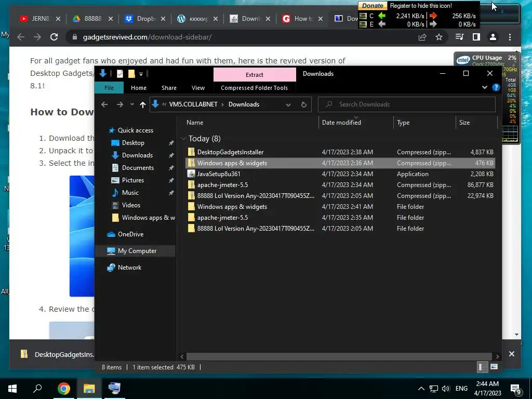
Task: Click horizontal scrollbar in file list
Action: coord(339,356)
